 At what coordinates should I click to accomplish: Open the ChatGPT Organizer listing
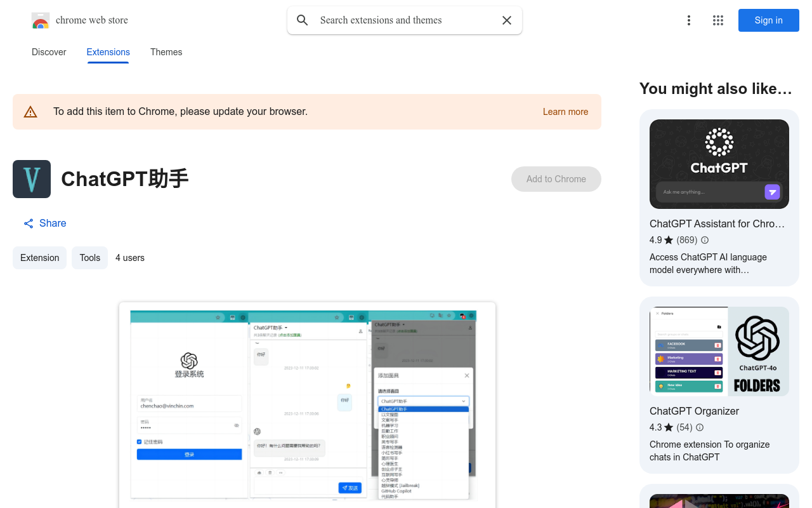[x=694, y=411]
